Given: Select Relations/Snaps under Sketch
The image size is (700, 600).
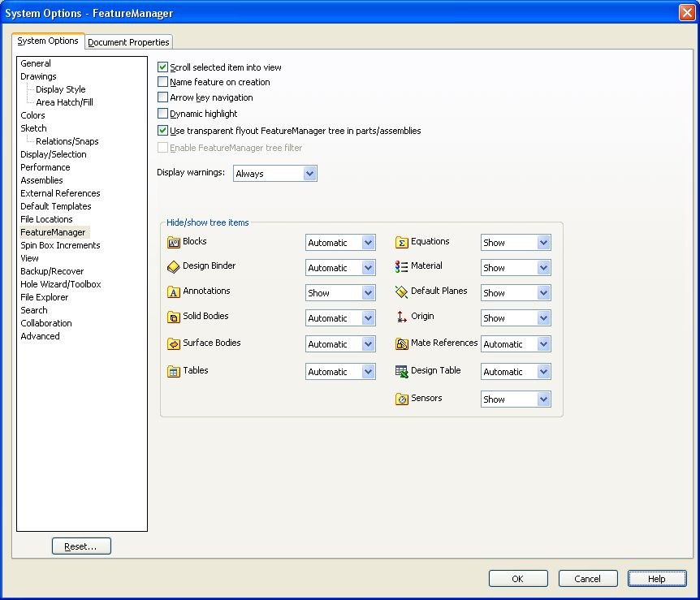Looking at the screenshot, I should click(67, 141).
